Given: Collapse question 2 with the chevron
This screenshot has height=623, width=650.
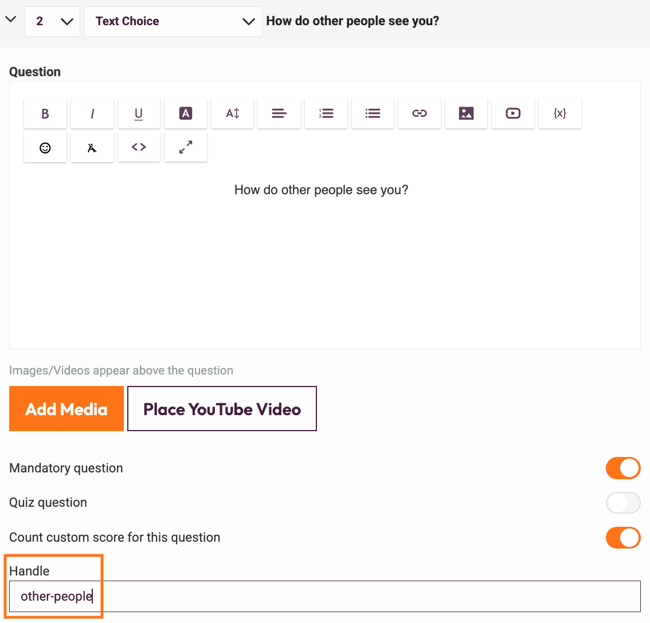Looking at the screenshot, I should click(x=11, y=20).
